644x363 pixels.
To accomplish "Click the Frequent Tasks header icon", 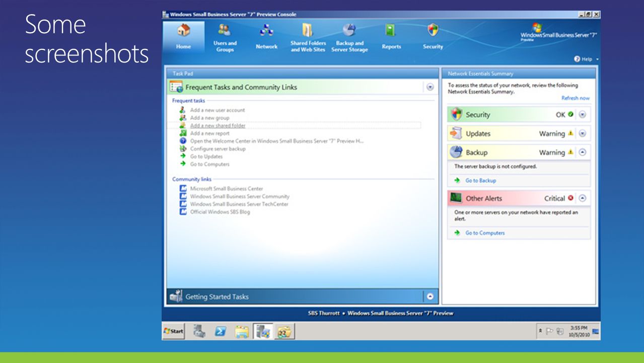I will click(x=176, y=87).
